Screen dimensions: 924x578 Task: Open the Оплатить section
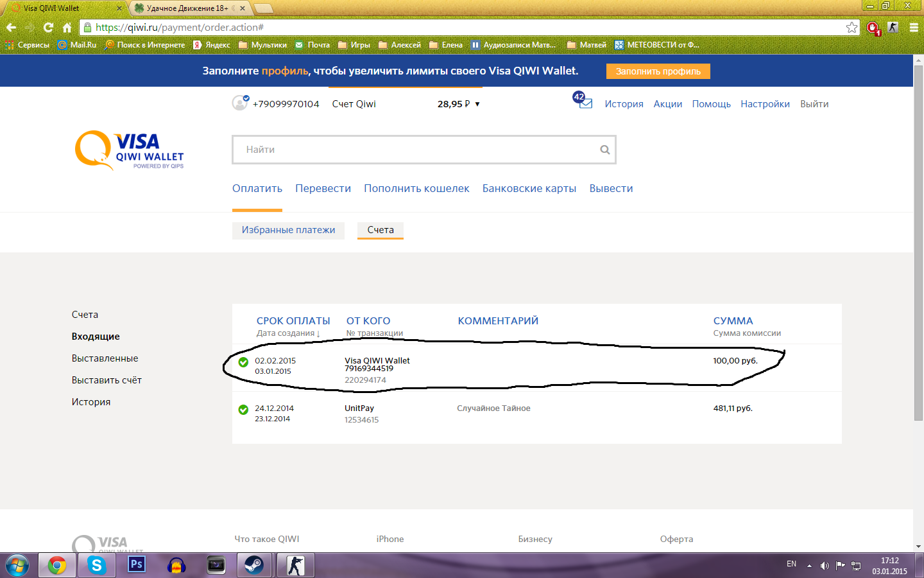257,188
